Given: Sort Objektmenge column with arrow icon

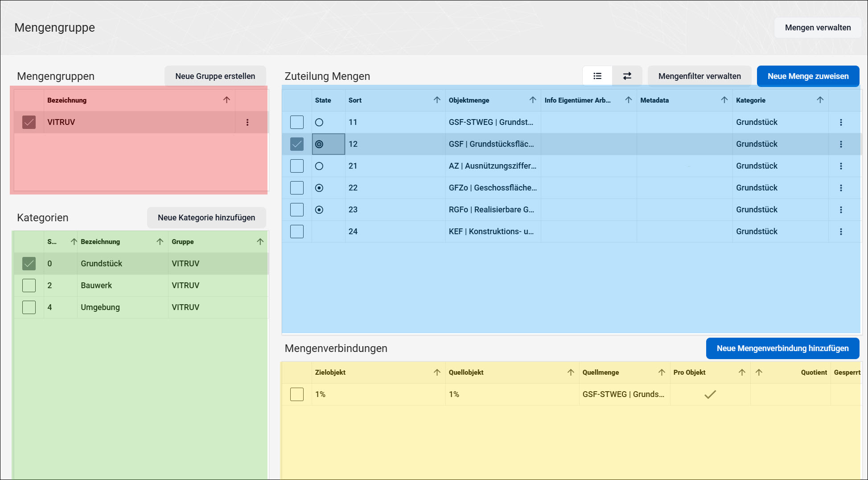Looking at the screenshot, I should pyautogui.click(x=533, y=100).
